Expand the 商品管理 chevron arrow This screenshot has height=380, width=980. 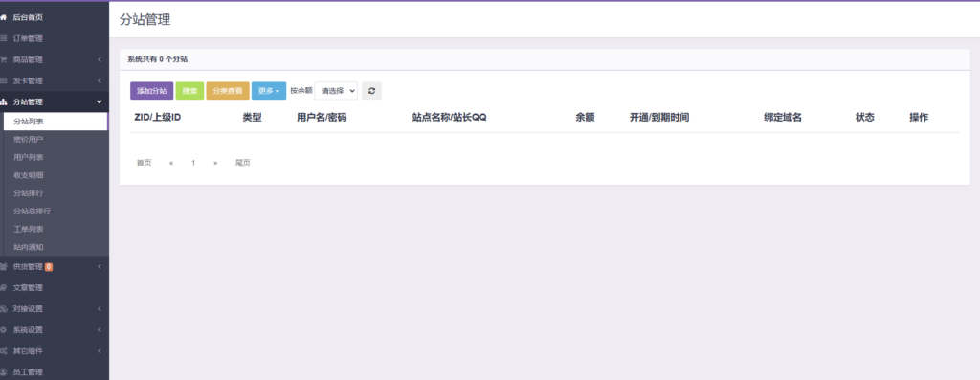pyautogui.click(x=99, y=60)
